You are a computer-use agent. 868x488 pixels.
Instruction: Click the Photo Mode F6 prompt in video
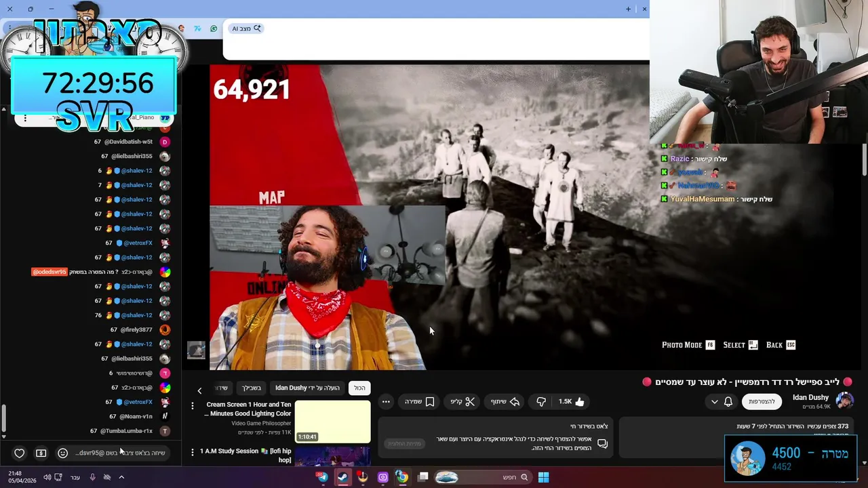tap(688, 345)
